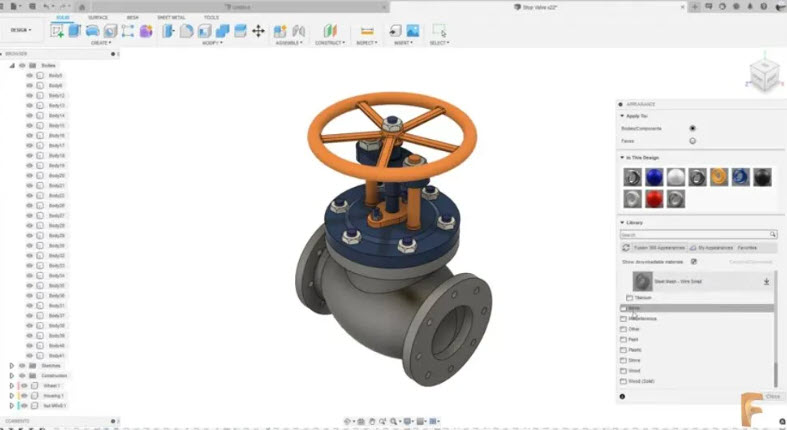Toggle the Show downloadable materials checkbox
The width and height of the screenshot is (787, 430).
coord(694,261)
